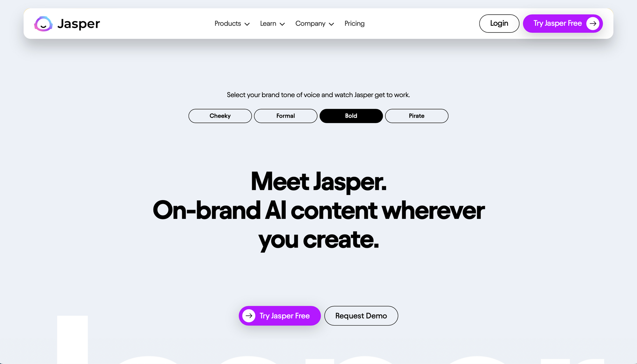Select the Cheeky tone of voice

pos(220,116)
